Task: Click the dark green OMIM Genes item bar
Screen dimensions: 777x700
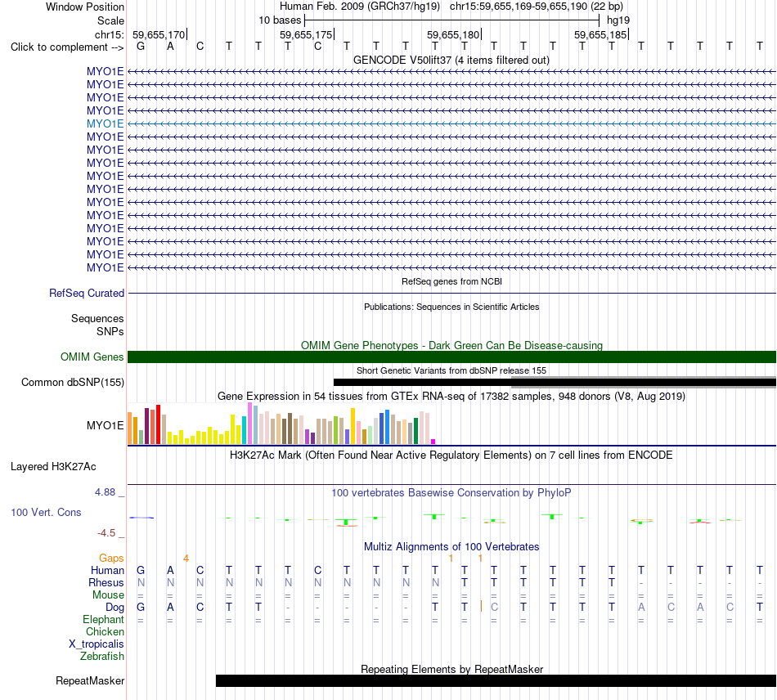Action: pyautogui.click(x=451, y=357)
